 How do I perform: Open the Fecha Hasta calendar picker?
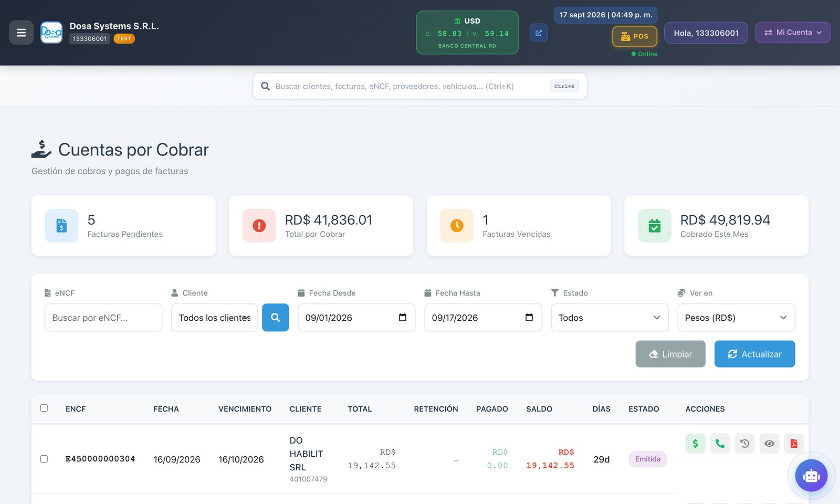(x=529, y=318)
